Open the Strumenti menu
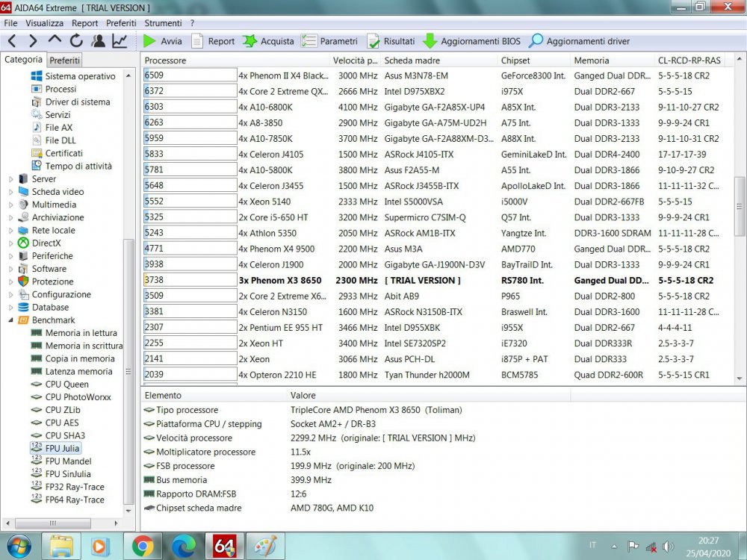Viewport: 747px width, 560px height. (163, 23)
